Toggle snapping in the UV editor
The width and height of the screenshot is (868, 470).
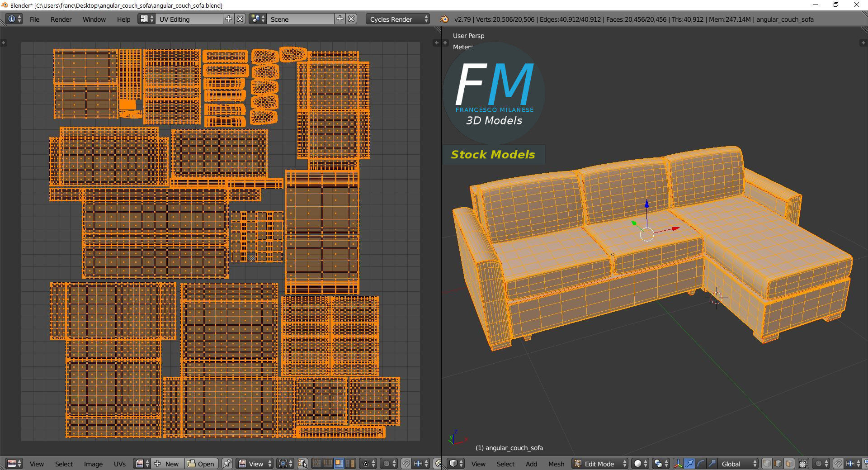(x=406, y=464)
